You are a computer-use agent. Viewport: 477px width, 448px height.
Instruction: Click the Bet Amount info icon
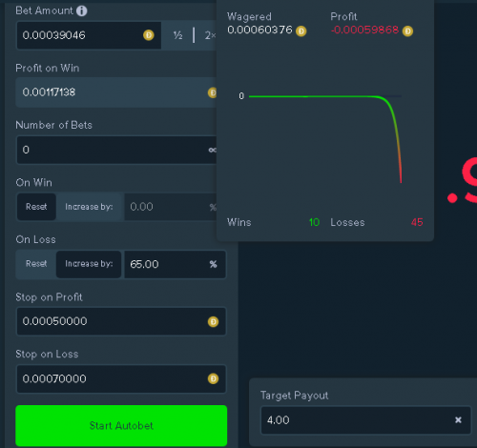(82, 11)
